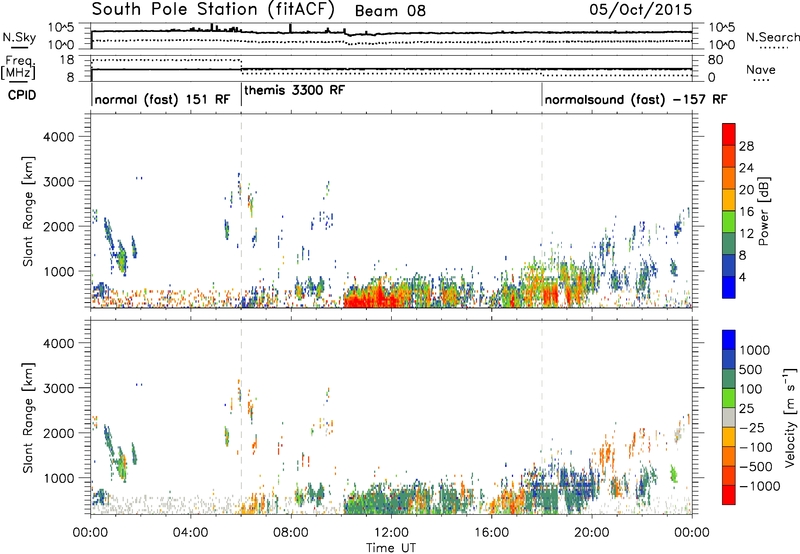This screenshot has height=554, width=800.
Task: Click the blue 4–8 dB Power colorbar segment
Action: (x=729, y=265)
